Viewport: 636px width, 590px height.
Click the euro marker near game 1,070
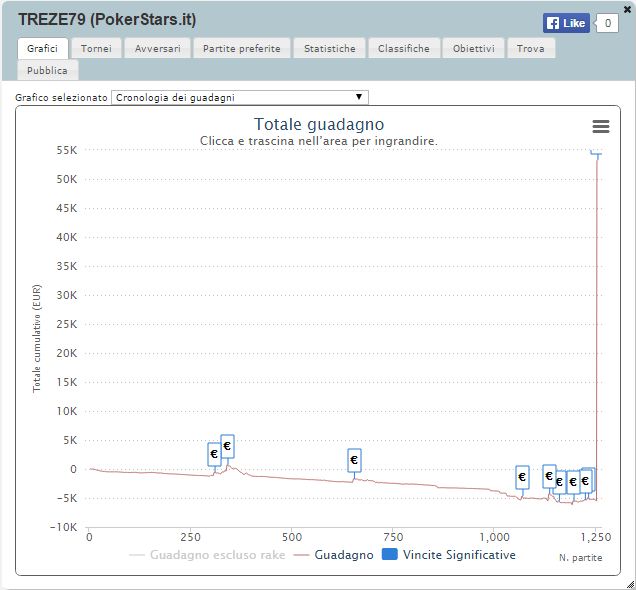coord(522,477)
